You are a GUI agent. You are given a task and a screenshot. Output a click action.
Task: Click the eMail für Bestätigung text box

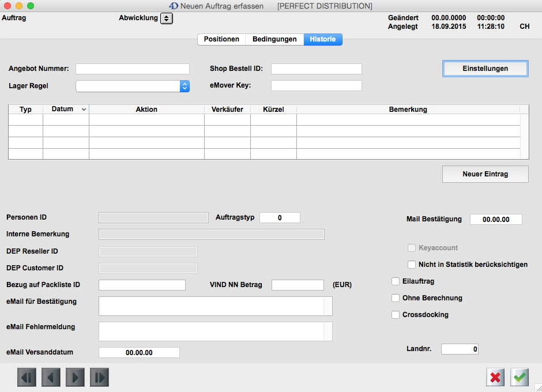[212, 306]
